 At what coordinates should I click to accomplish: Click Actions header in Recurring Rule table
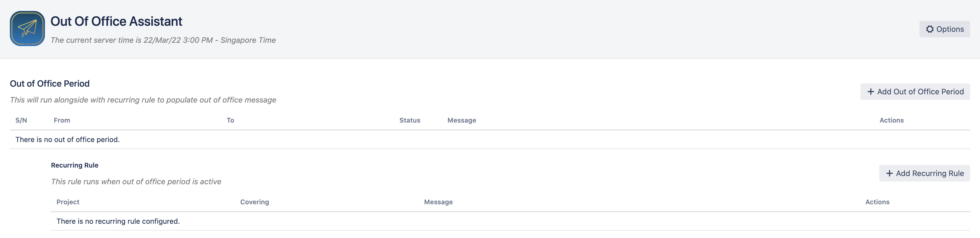pyautogui.click(x=877, y=202)
